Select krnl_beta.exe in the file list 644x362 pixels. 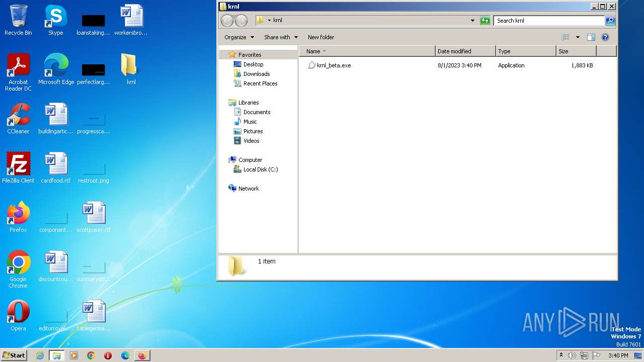[329, 65]
